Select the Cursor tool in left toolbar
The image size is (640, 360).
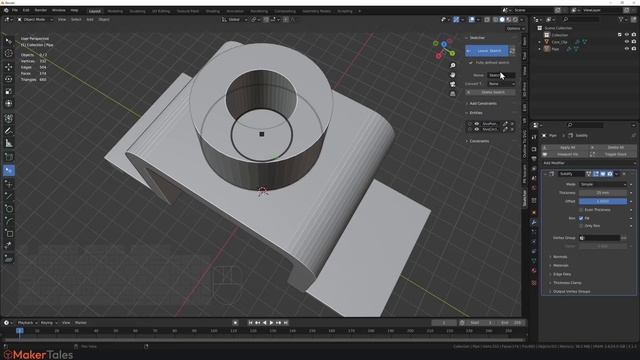pos(9,53)
